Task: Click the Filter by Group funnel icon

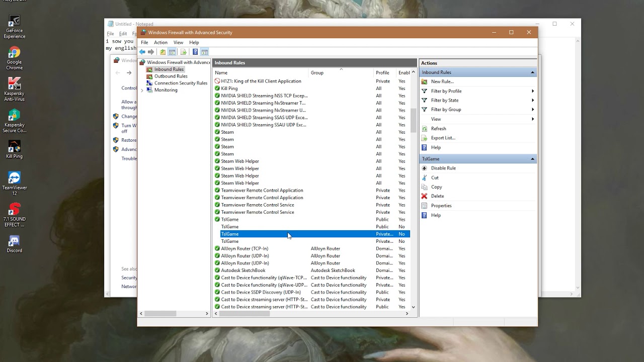Action: pyautogui.click(x=424, y=109)
